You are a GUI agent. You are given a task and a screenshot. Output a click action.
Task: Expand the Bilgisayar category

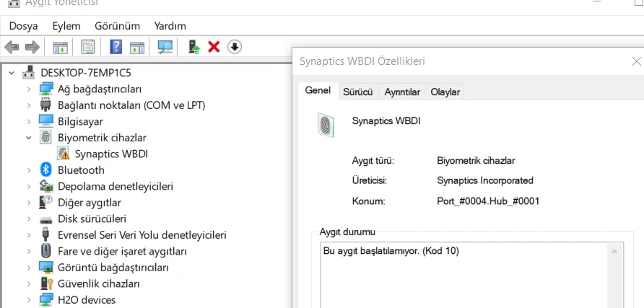point(29,121)
